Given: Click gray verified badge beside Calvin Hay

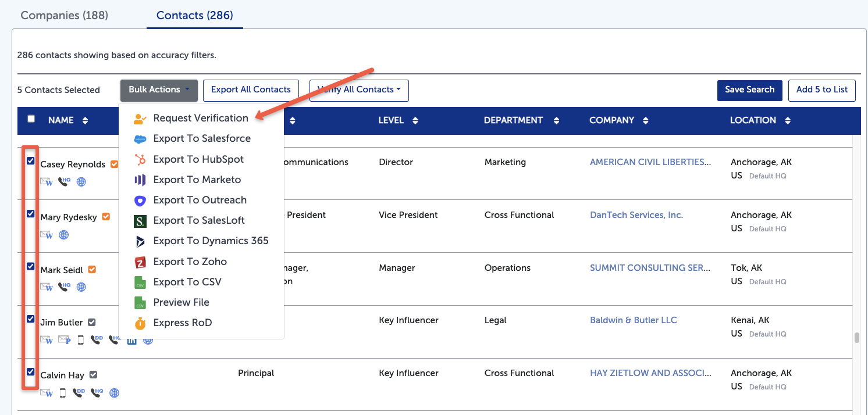Looking at the screenshot, I should (93, 375).
